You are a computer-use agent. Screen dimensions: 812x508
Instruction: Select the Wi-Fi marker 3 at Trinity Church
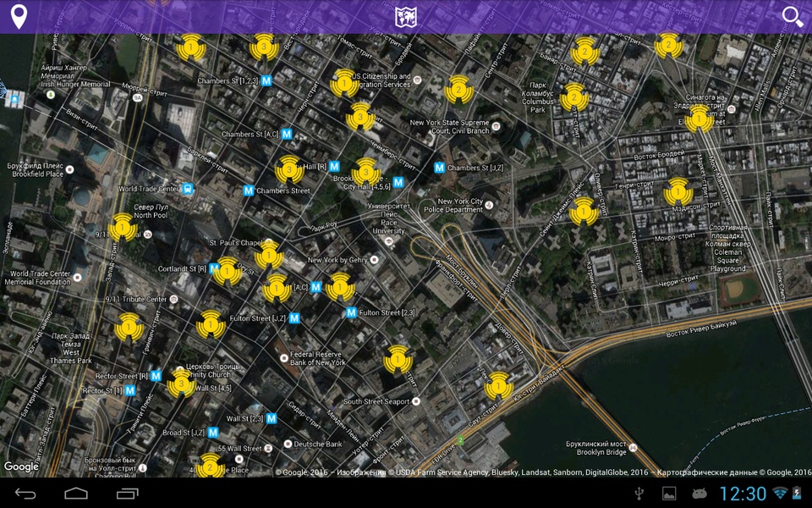coord(181,384)
